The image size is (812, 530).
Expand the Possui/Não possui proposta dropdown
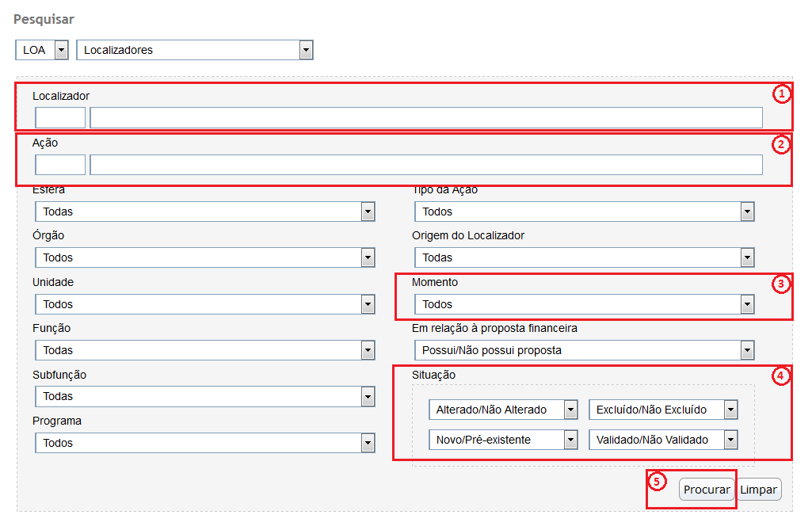pyautogui.click(x=584, y=350)
